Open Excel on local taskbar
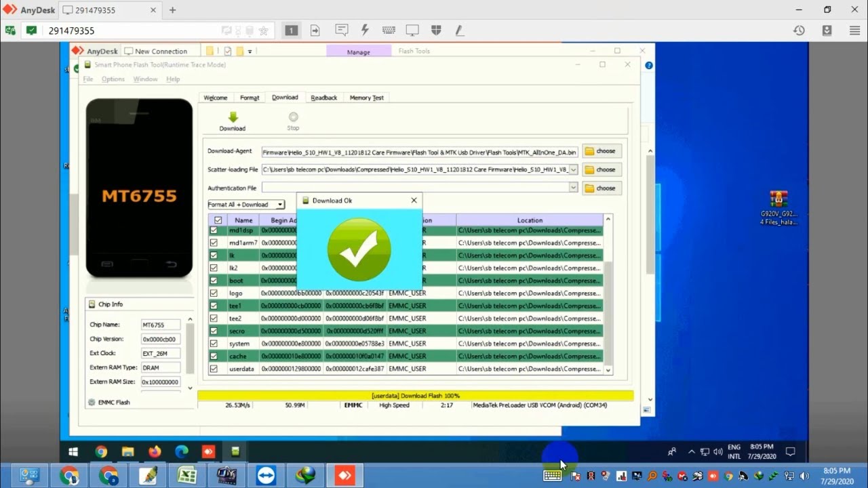This screenshot has height=488, width=868. [x=187, y=476]
